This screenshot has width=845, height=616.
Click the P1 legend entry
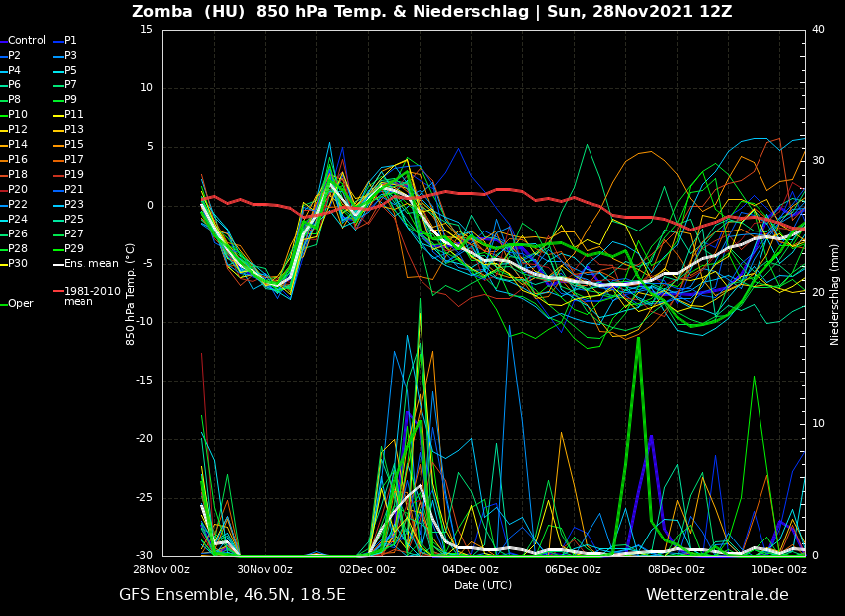click(x=70, y=41)
